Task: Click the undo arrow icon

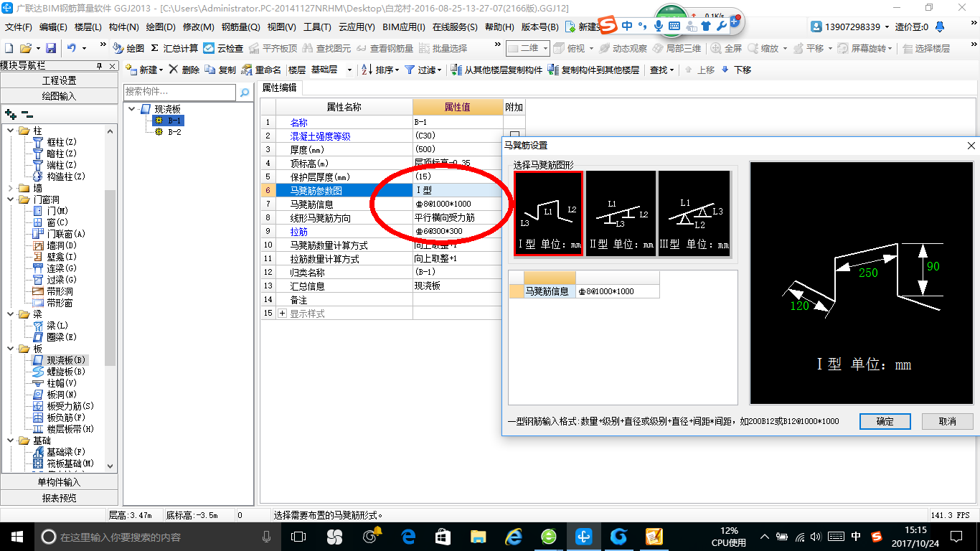Action: pos(72,48)
